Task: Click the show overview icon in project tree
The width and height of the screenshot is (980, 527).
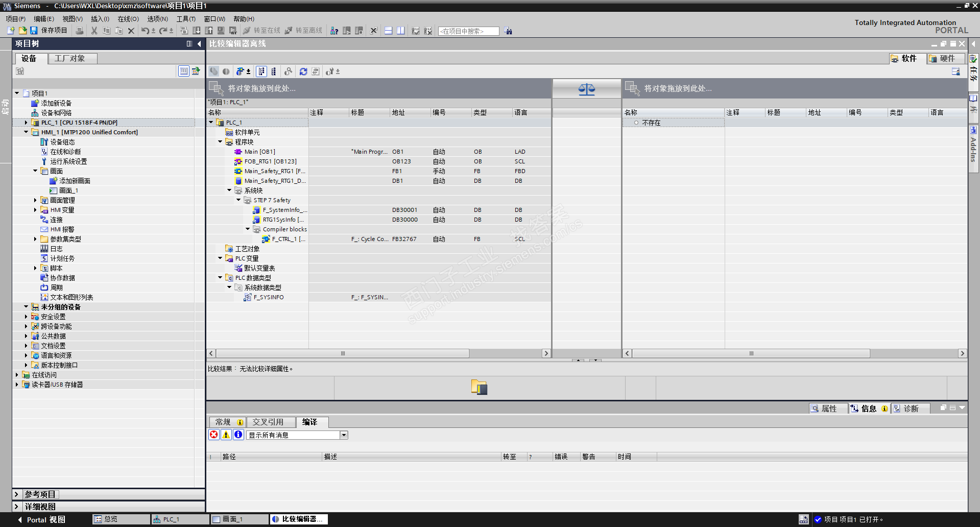Action: click(x=196, y=71)
